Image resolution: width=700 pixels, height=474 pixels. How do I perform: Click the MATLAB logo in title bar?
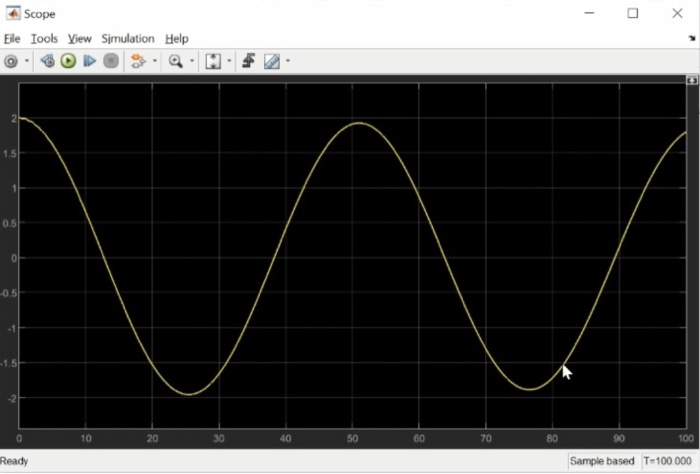[13, 13]
